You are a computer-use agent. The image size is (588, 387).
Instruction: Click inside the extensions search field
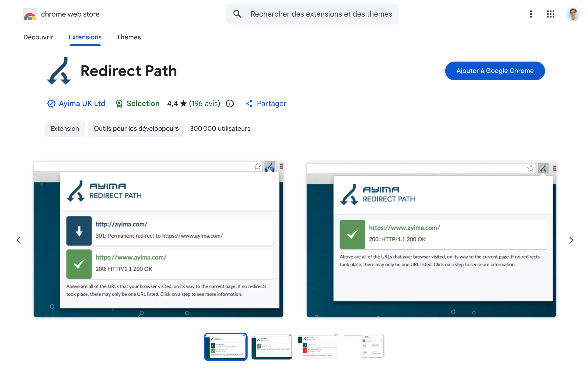pos(321,14)
